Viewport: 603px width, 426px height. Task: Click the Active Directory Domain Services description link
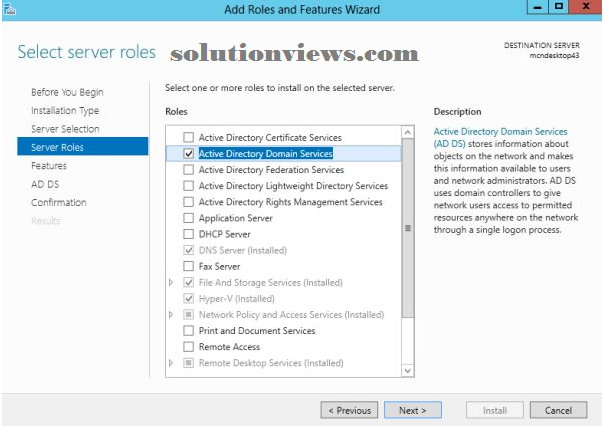click(500, 138)
